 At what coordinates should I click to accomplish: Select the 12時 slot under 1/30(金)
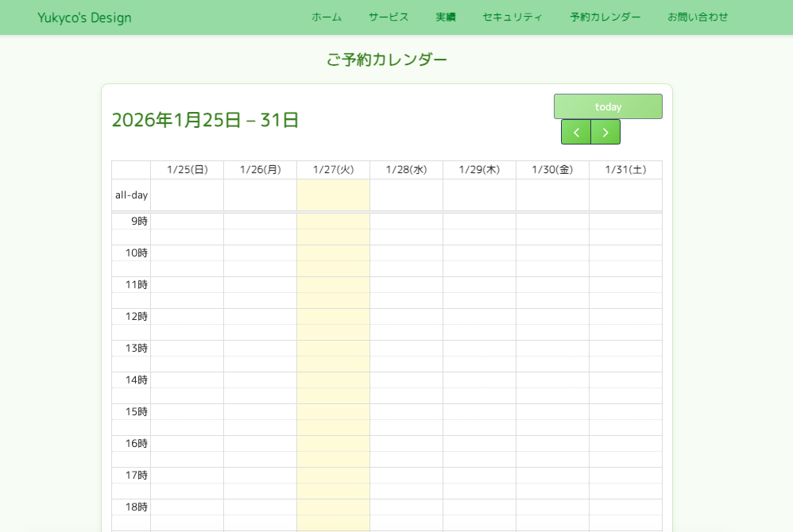[x=552, y=324]
